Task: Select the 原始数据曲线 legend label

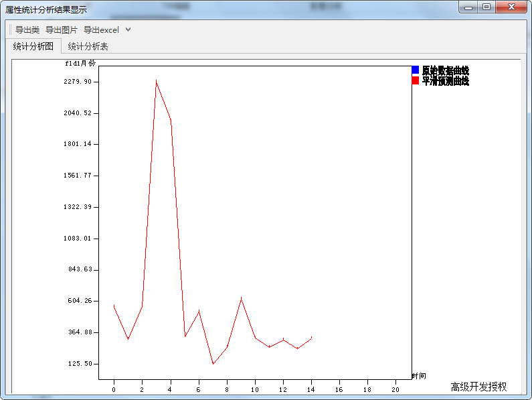Action: coord(446,70)
